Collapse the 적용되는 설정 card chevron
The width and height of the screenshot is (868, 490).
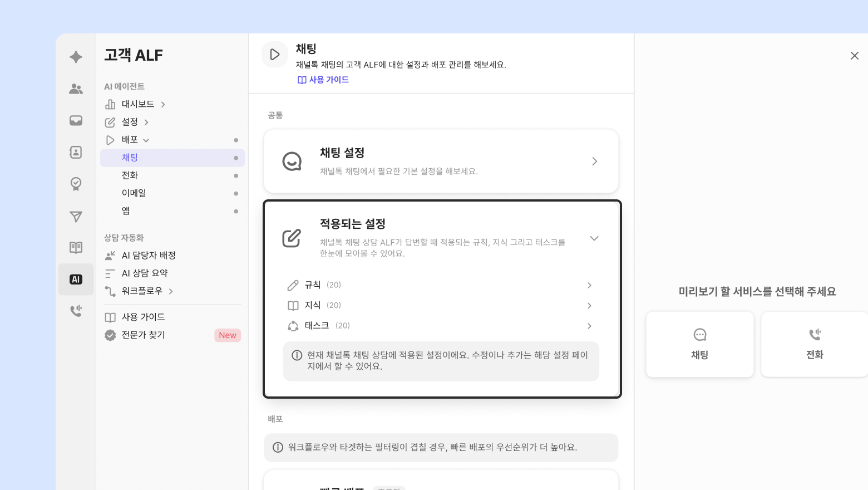594,238
